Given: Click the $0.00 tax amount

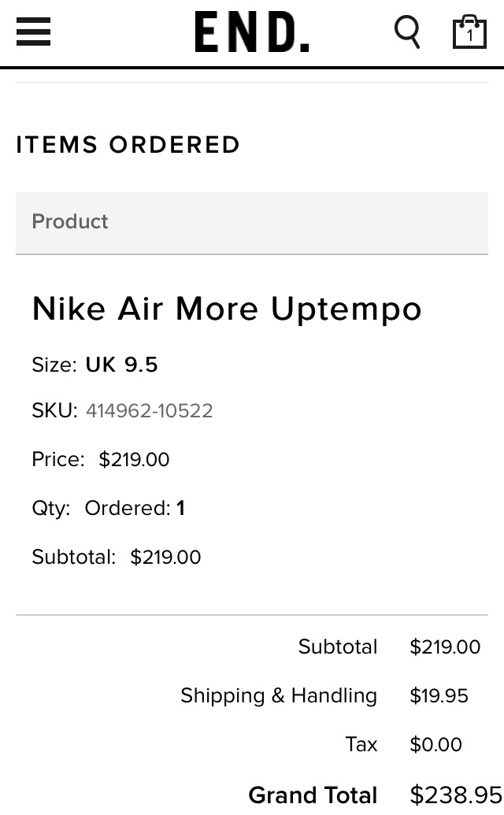Looking at the screenshot, I should [x=436, y=744].
